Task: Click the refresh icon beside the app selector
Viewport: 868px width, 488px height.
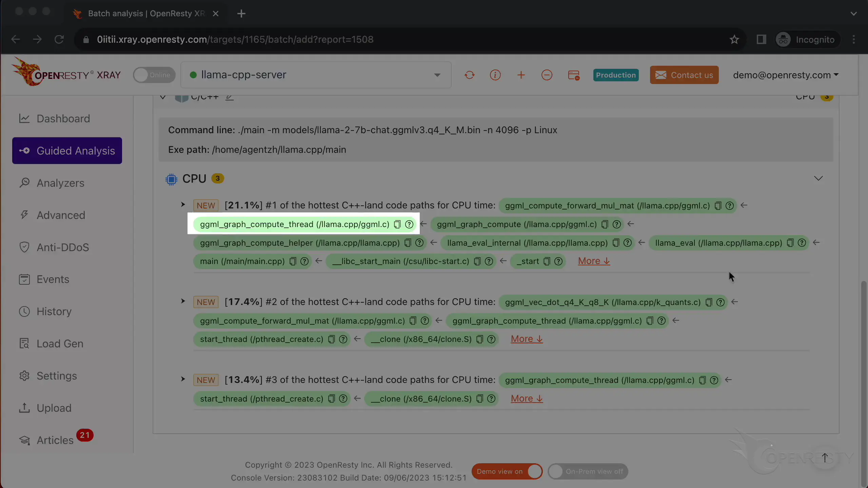Action: click(x=469, y=75)
